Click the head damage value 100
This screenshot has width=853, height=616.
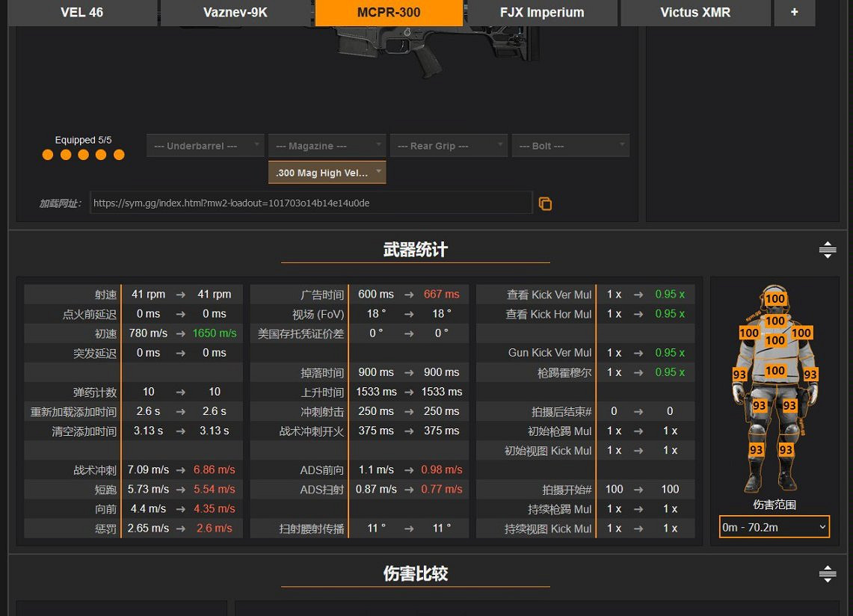[x=775, y=299]
